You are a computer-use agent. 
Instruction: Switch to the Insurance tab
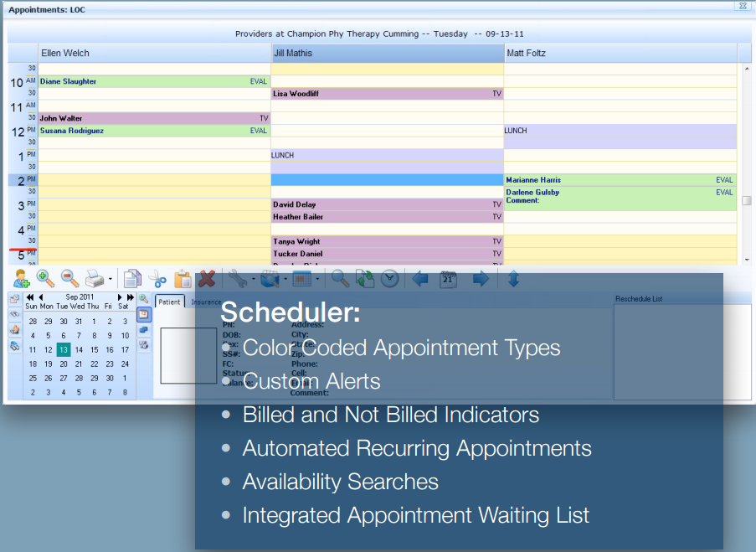click(206, 302)
